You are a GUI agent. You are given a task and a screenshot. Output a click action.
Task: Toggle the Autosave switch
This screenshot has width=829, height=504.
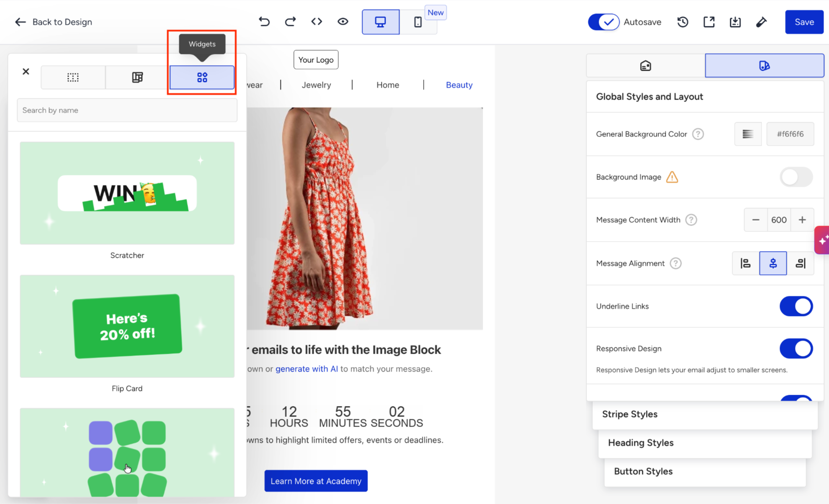pos(603,22)
